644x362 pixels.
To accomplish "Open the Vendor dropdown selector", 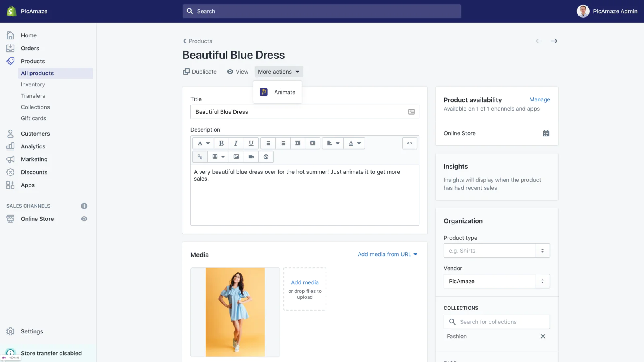I will pos(543,281).
